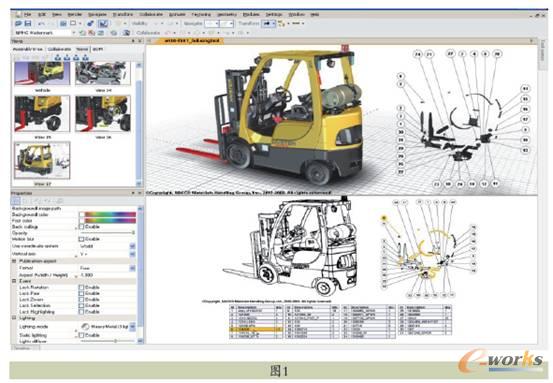
Task: Click the Undo arrow icon
Action: pyautogui.click(x=41, y=24)
